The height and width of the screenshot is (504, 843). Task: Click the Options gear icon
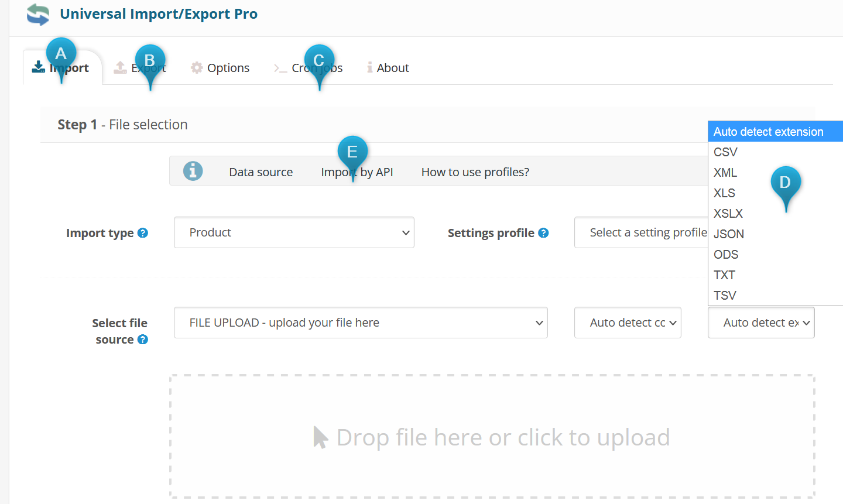tap(197, 68)
